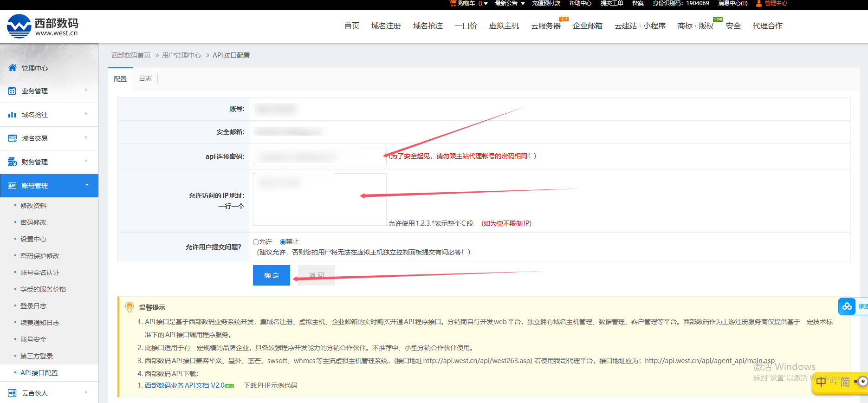
Task: Click the 账号管理 ID card icon
Action: coord(13,186)
